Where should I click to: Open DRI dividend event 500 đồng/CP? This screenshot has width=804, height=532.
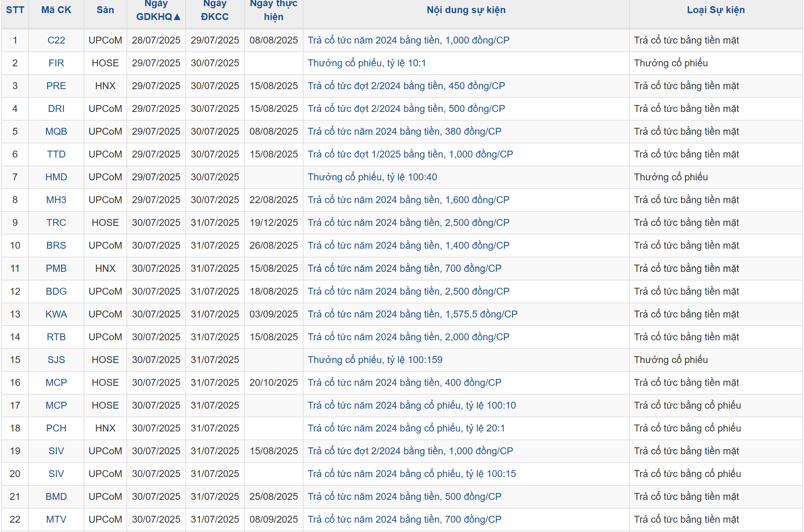coord(406,109)
